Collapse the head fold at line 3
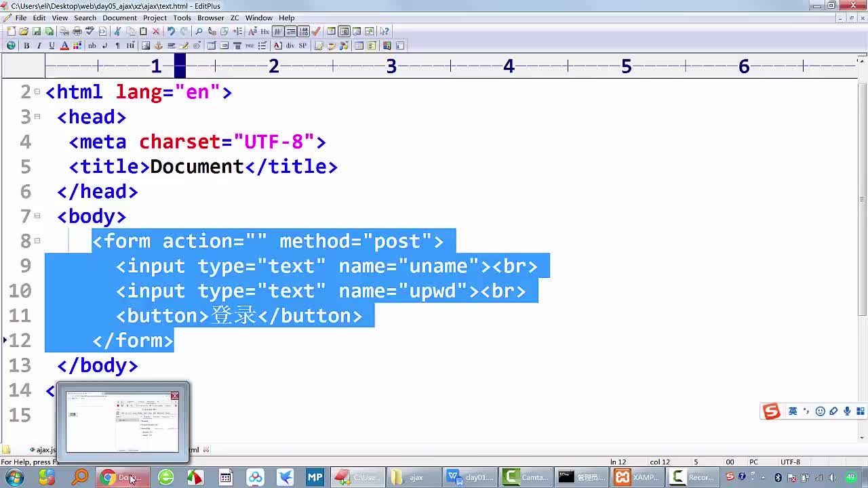The width and height of the screenshot is (868, 488). [37, 117]
